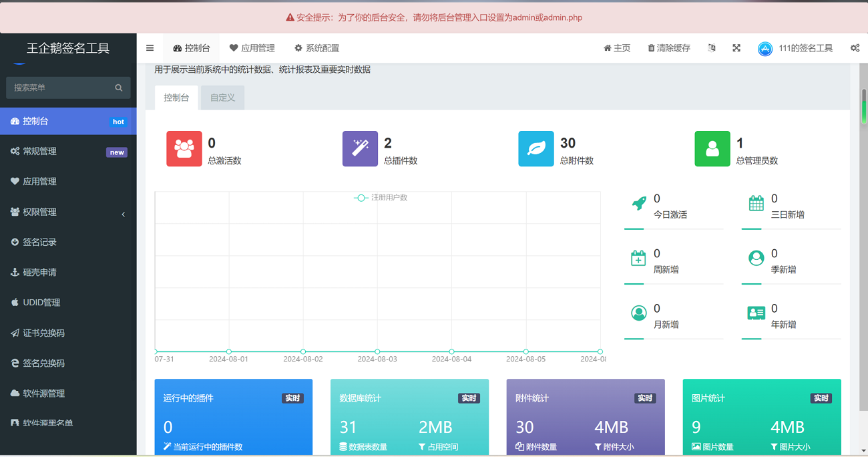Open 常规管理 in the sidebar

[x=68, y=152]
